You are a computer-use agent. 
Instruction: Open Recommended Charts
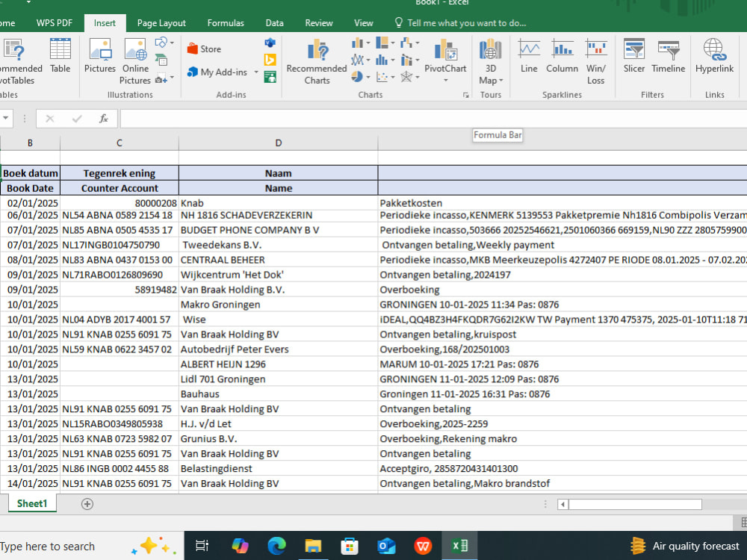tap(316, 61)
